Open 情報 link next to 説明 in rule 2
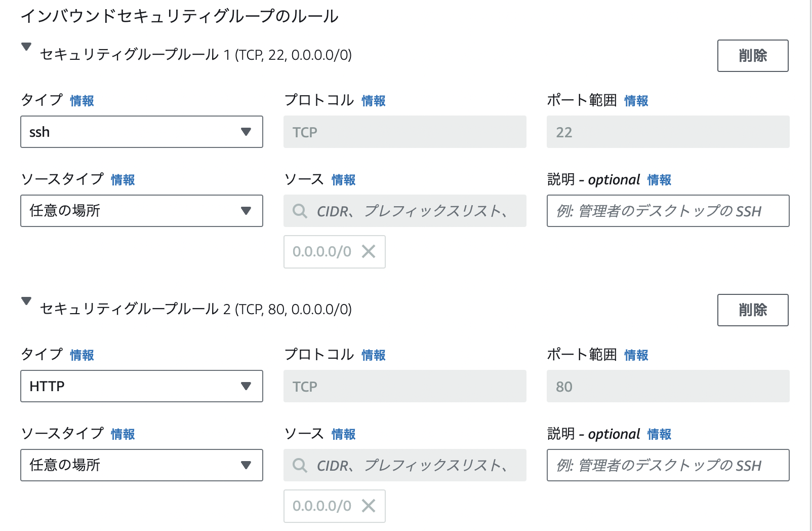Screen dimensions: 812x531 [x=660, y=434]
